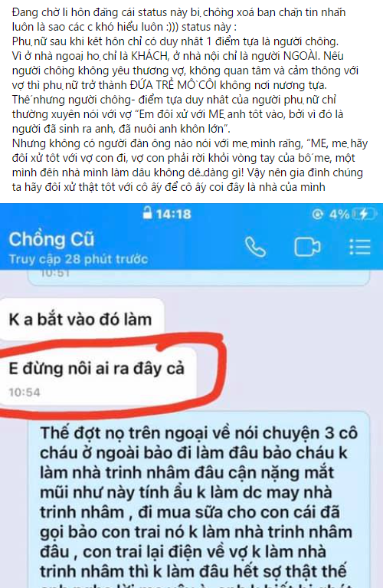Open the embedded chat screenshot image
383x588 pixels.
coord(191,396)
